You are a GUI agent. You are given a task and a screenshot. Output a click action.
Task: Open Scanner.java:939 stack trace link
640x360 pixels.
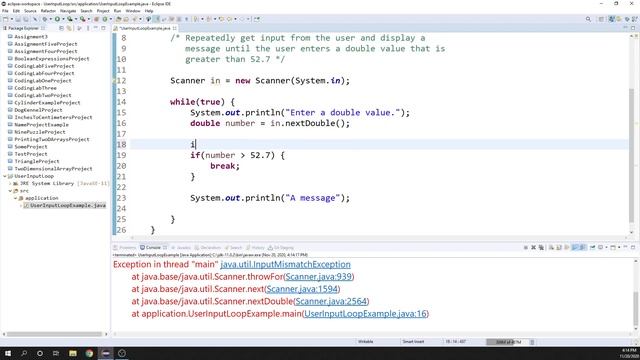(x=318, y=277)
